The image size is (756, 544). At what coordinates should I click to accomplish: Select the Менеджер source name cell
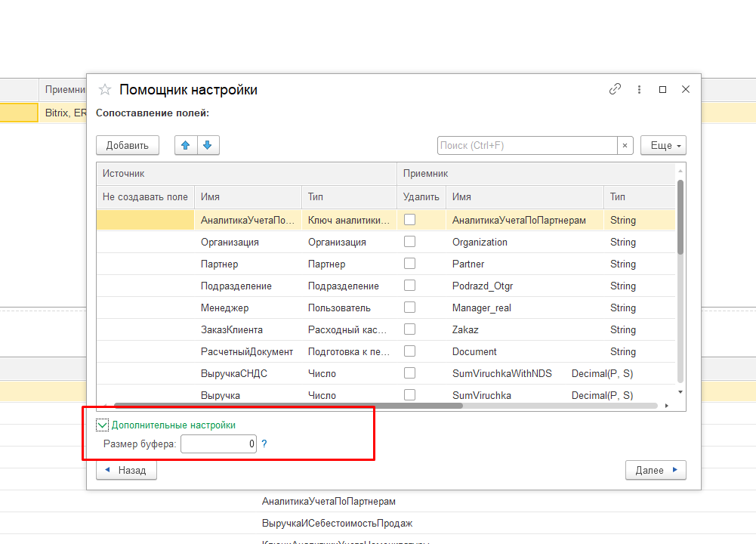248,308
